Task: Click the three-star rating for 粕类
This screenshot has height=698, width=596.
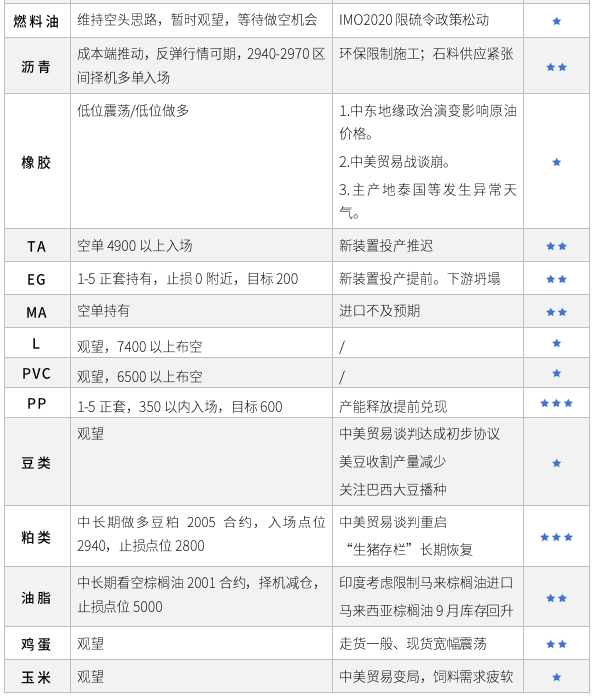Action: pyautogui.click(x=556, y=537)
